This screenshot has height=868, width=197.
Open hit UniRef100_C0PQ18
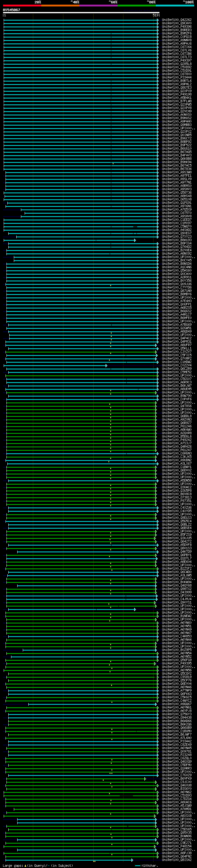[177, 37]
